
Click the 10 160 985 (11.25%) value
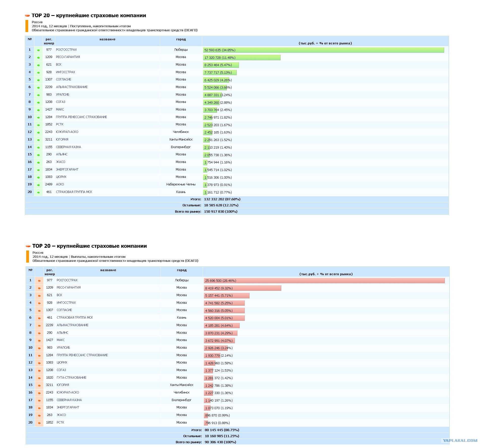(x=222, y=436)
